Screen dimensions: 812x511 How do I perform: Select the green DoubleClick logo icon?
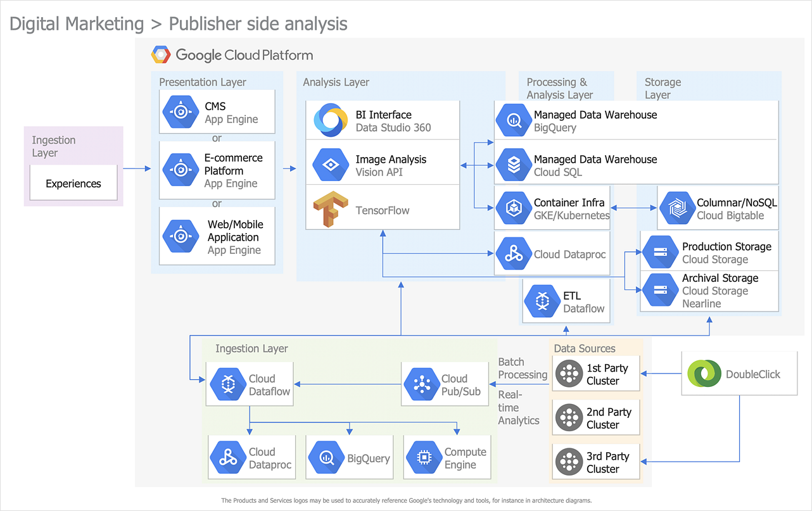[x=704, y=374]
